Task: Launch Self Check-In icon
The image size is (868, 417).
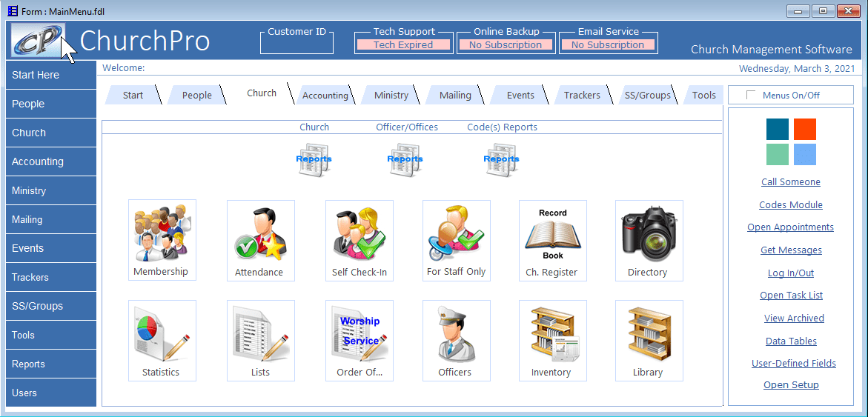Action: point(360,240)
